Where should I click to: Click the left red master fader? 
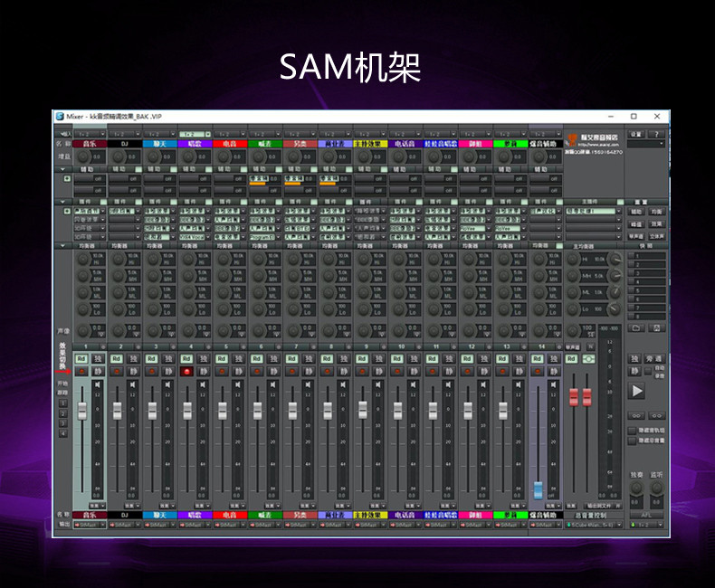(x=573, y=397)
